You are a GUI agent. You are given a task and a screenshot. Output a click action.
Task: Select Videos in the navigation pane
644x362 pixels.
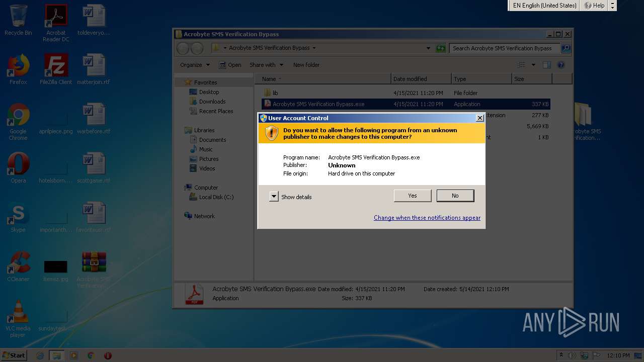[x=207, y=168]
